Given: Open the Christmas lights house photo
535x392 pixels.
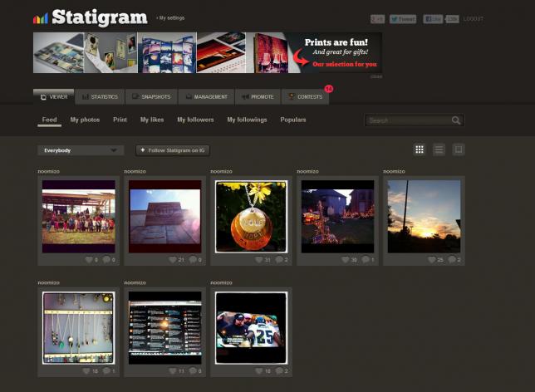Looking at the screenshot, I should click(x=337, y=217).
